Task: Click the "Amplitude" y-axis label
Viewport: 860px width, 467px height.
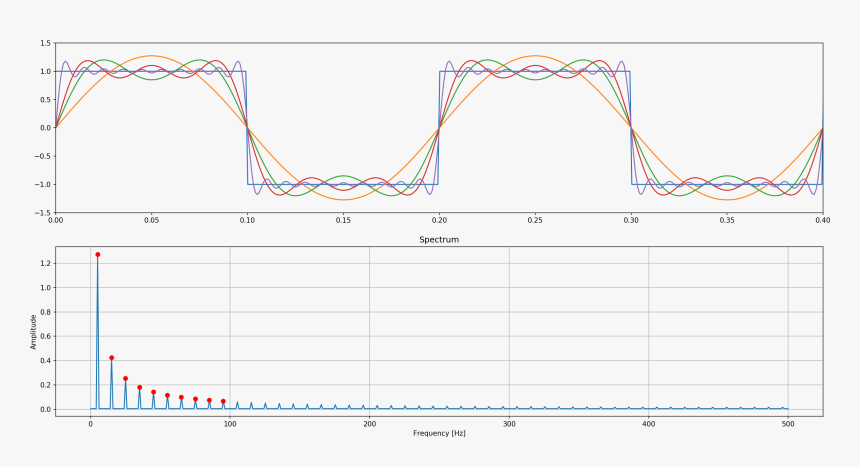Action: click(x=33, y=332)
